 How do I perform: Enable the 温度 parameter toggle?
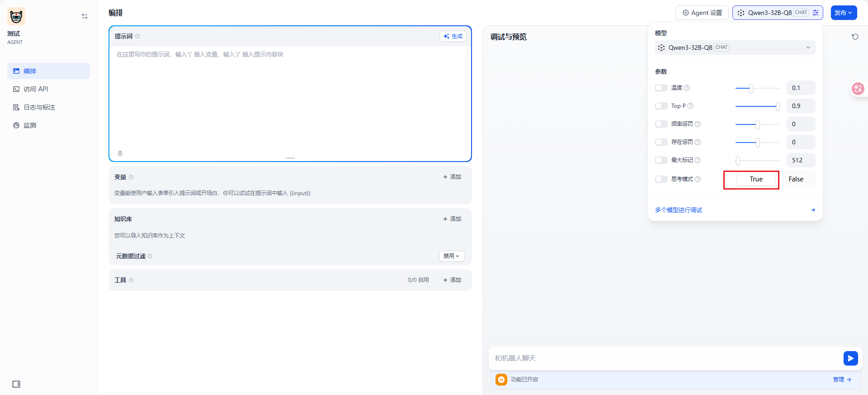[661, 88]
